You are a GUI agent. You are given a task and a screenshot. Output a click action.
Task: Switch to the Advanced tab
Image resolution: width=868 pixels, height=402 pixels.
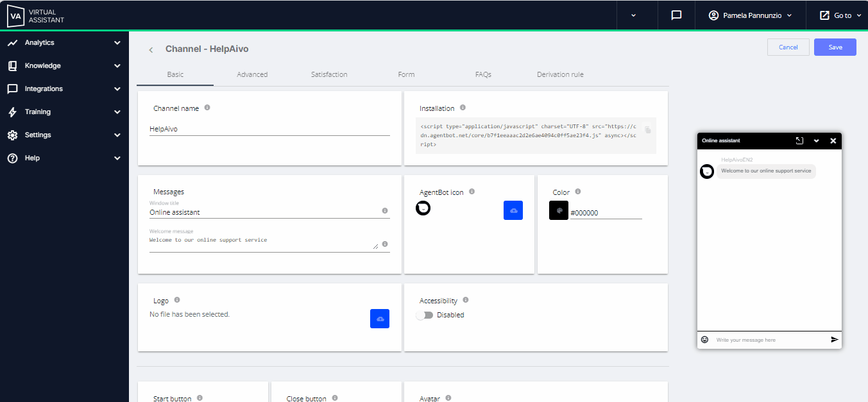(252, 74)
